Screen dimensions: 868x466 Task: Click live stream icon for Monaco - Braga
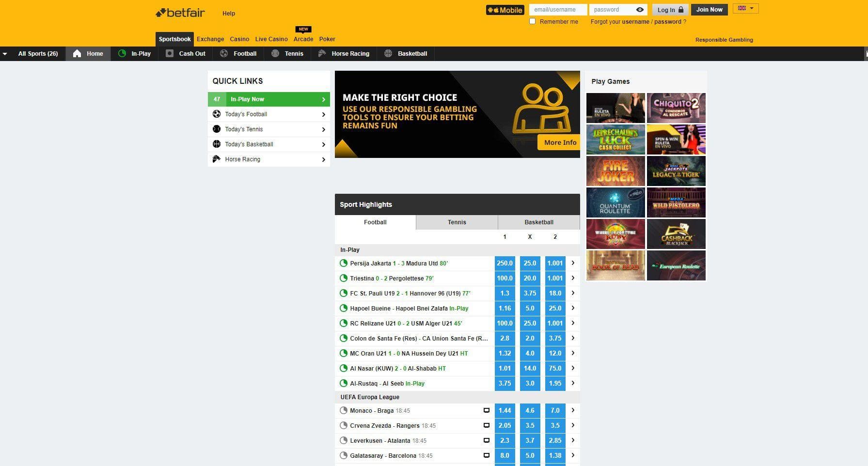click(x=486, y=411)
